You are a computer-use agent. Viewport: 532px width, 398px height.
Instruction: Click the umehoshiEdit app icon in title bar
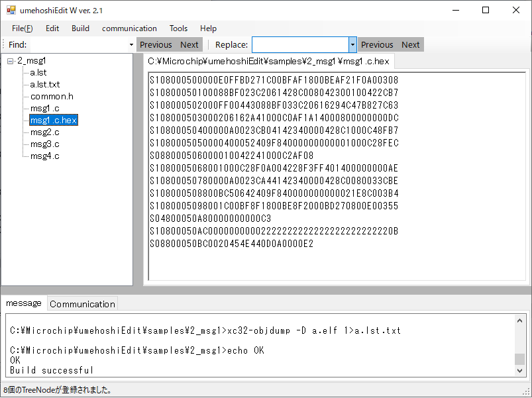(11, 11)
